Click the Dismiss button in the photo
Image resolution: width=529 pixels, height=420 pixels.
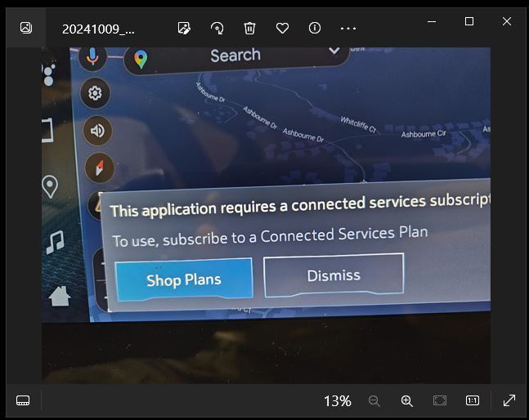tap(334, 275)
